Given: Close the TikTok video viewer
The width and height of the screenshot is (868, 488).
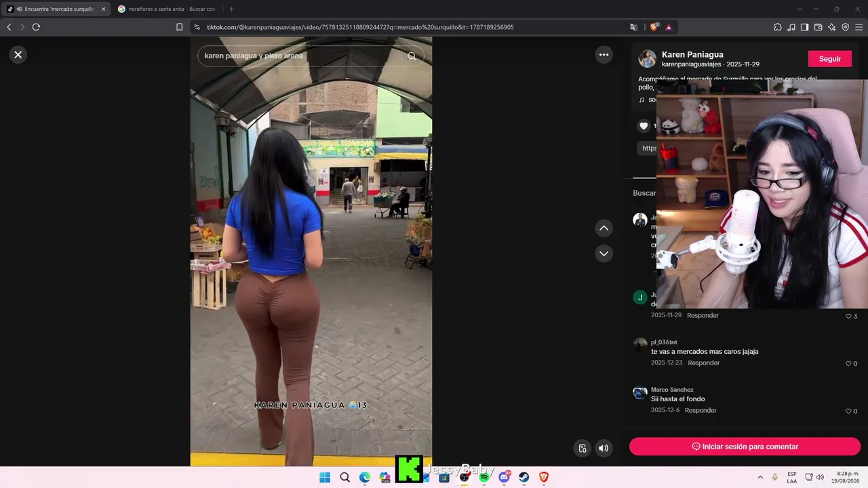Looking at the screenshot, I should pos(18,55).
